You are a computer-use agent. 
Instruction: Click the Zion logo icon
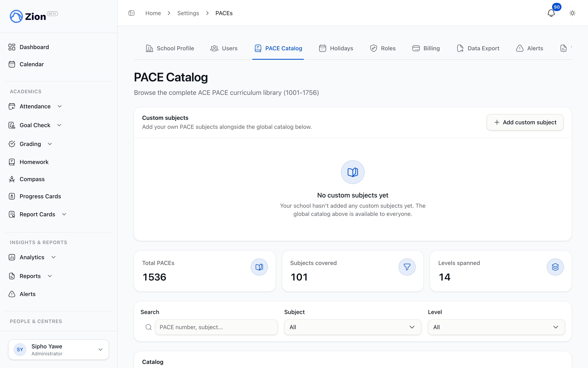click(x=16, y=16)
